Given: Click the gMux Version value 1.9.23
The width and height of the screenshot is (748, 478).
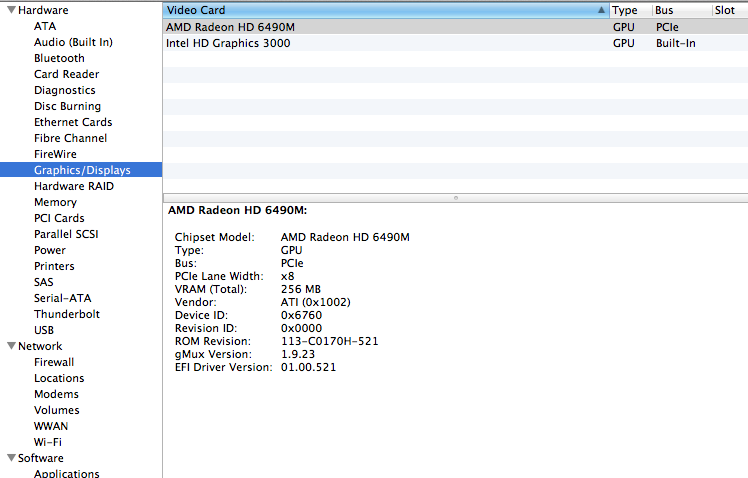Looking at the screenshot, I should click(x=298, y=354).
